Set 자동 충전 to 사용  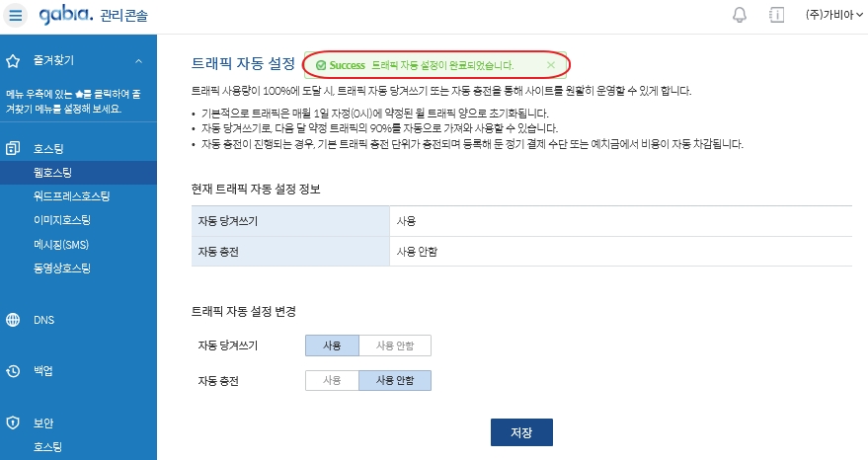pos(332,380)
